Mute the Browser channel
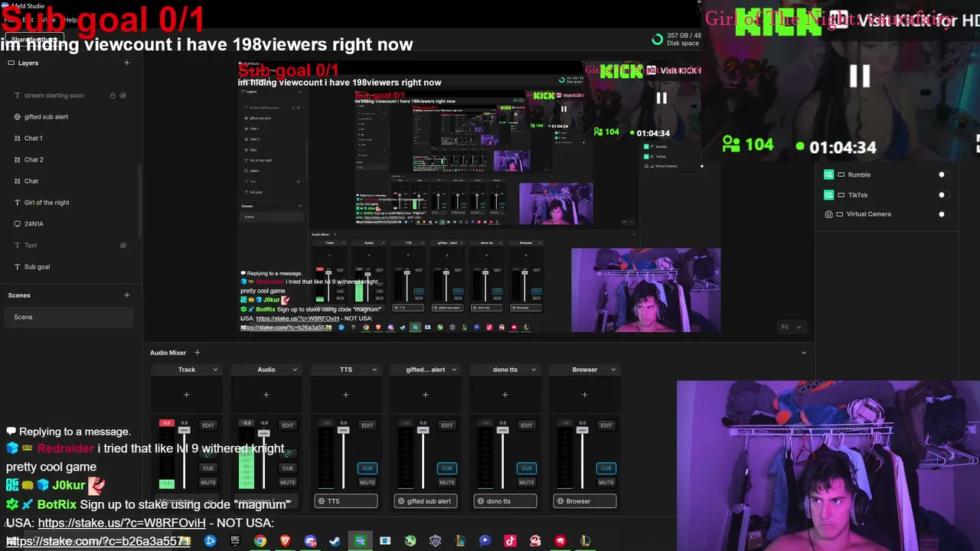The width and height of the screenshot is (980, 551). (606, 483)
